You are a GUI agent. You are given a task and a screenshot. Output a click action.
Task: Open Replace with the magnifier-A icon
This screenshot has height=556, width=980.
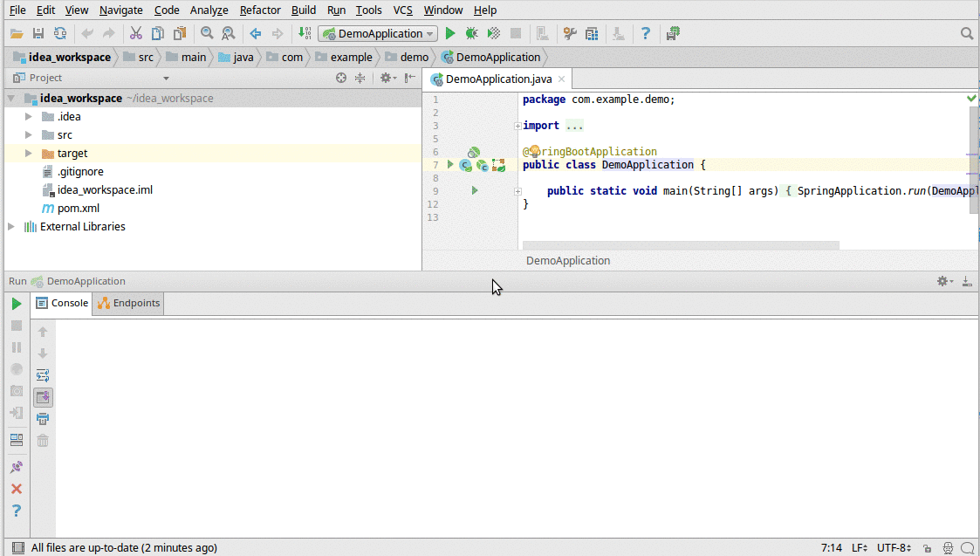coord(229,34)
